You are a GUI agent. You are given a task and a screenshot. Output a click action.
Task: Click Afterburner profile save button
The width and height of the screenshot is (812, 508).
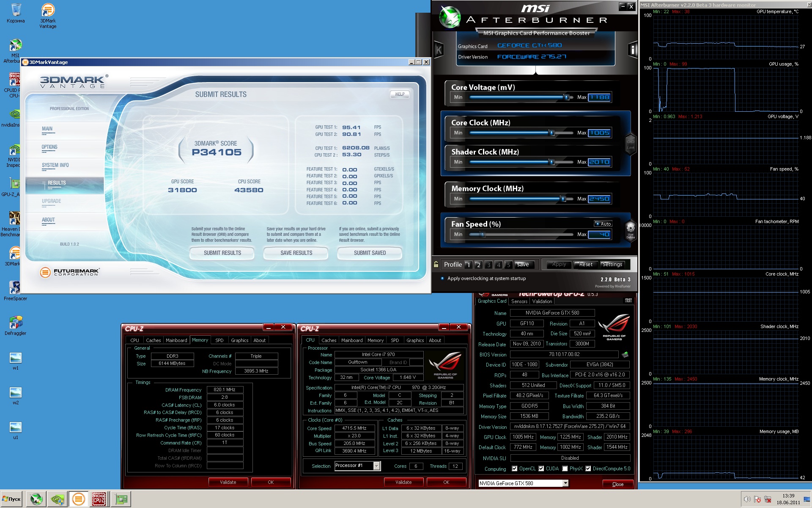[523, 265]
